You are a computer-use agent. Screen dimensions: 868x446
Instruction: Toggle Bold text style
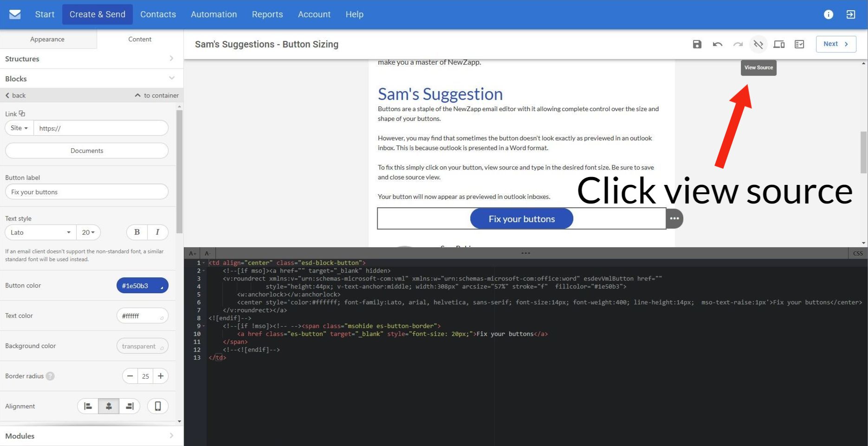click(x=137, y=232)
